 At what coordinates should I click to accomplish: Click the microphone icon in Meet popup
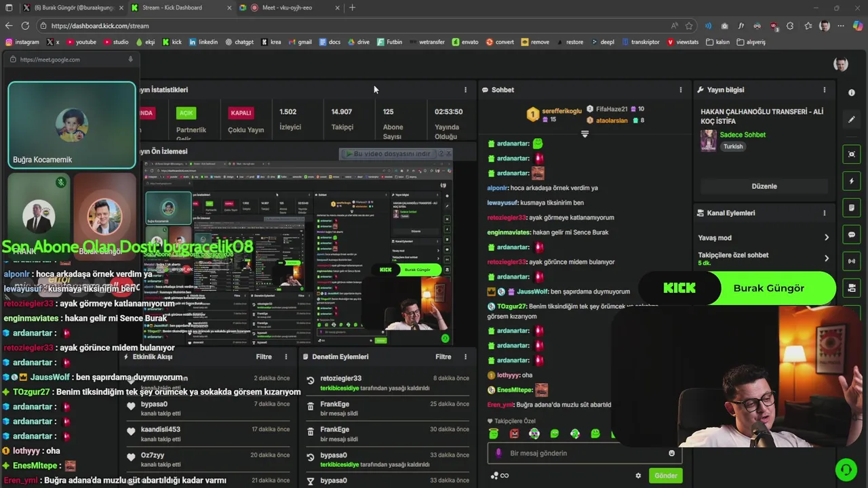coord(130,60)
